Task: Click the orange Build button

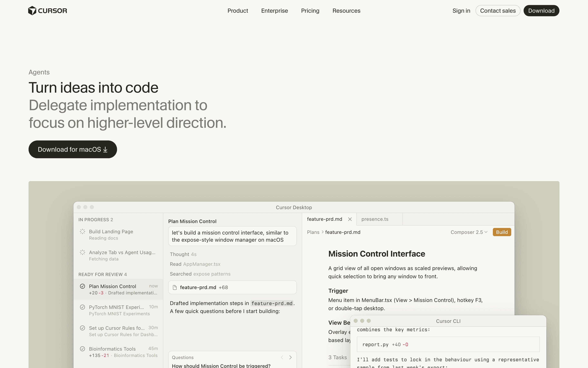Action: [502, 232]
